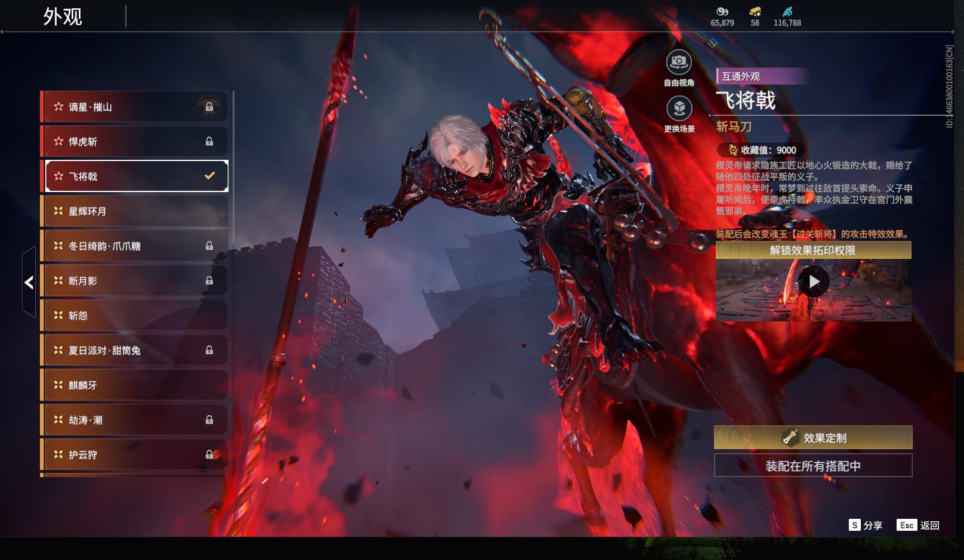Click the 收藏值: 9000 text
This screenshot has height=560, width=964.
tap(768, 150)
